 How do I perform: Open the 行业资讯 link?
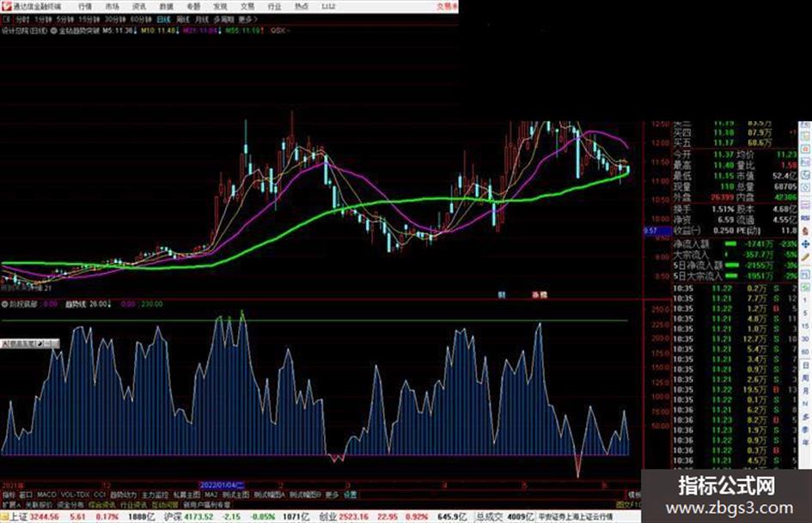pyautogui.click(x=133, y=504)
